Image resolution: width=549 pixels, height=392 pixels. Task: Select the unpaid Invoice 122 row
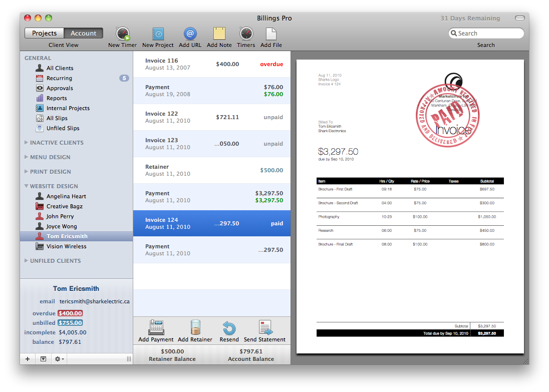[x=212, y=117]
